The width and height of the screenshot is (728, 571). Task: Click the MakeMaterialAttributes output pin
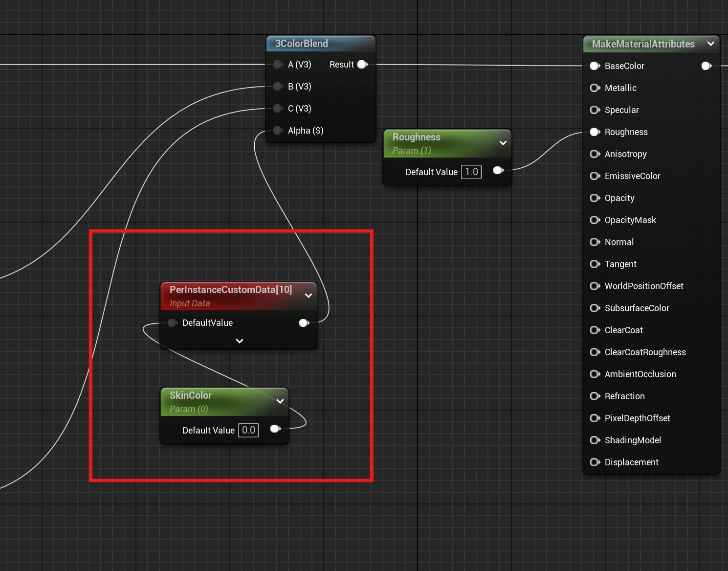click(706, 66)
